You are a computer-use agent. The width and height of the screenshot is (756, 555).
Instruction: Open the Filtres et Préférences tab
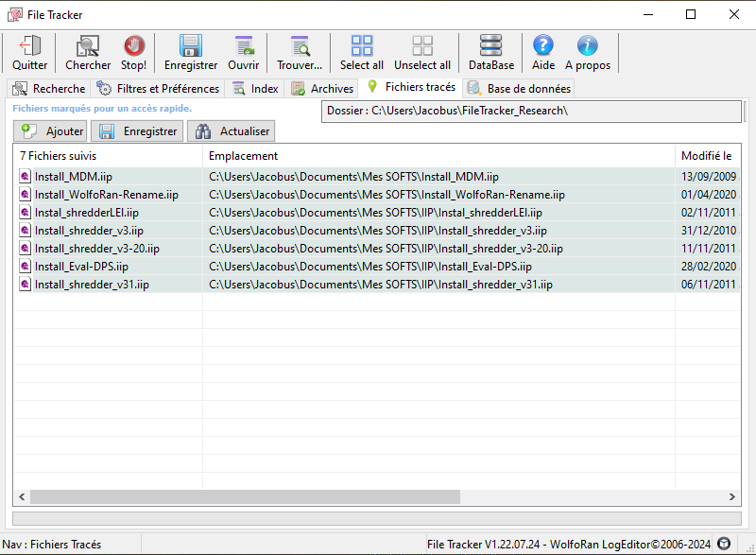(x=159, y=89)
